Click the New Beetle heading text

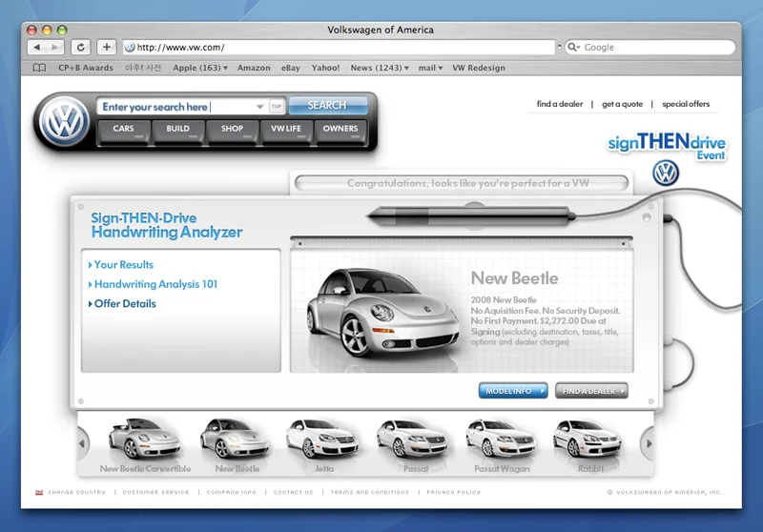coord(514,278)
